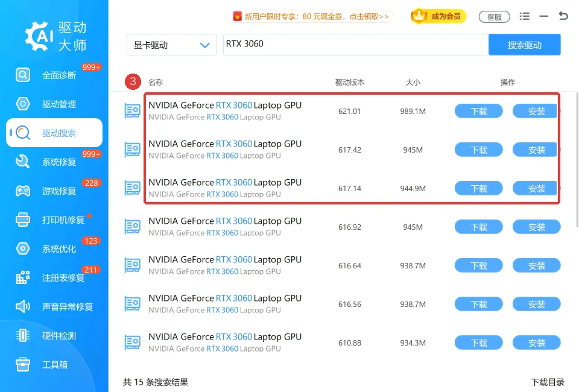Click the 驱动搜索 magnifier icon

(x=23, y=133)
